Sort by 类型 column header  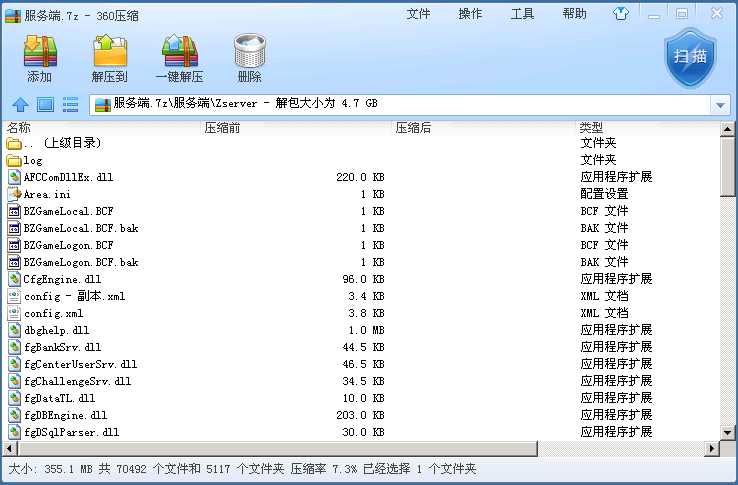click(591, 127)
